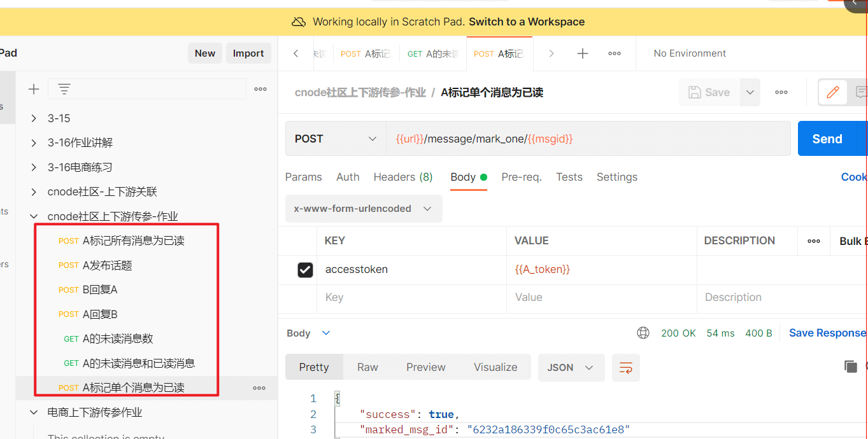Click the request URL field
Screen dimensions: 868x439
pyautogui.click(x=588, y=139)
